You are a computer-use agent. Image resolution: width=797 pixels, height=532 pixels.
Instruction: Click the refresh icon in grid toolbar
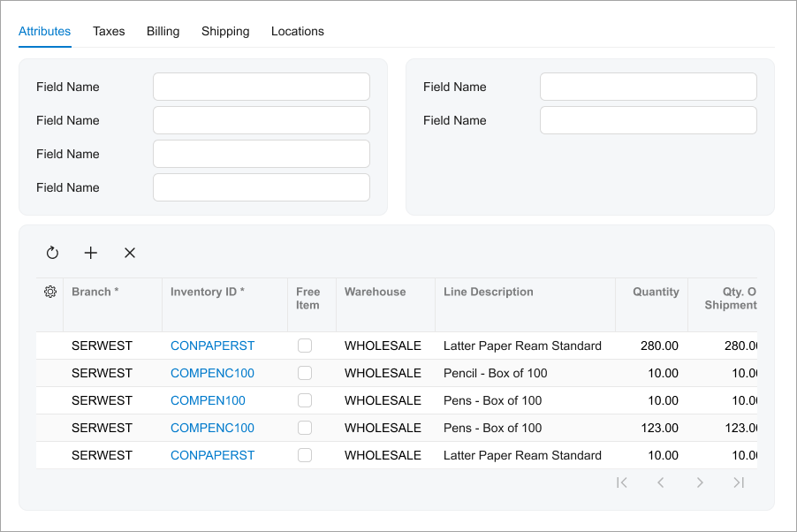[x=52, y=253]
